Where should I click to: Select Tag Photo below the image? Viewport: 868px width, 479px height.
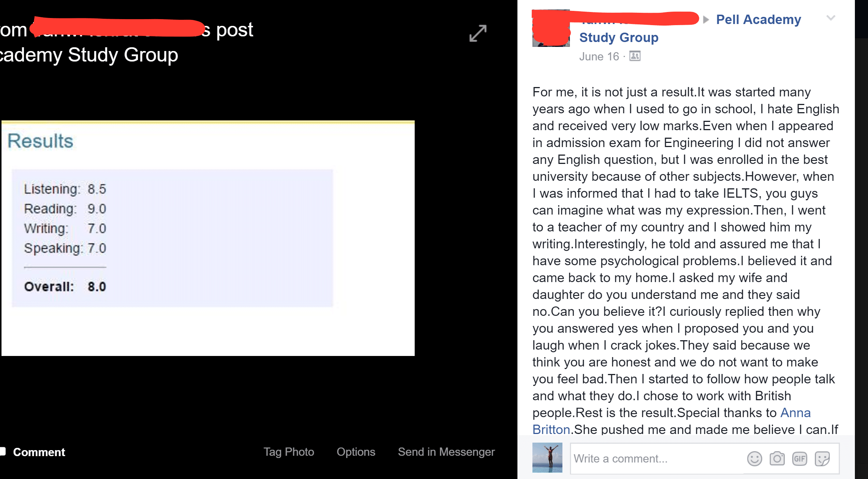289,452
